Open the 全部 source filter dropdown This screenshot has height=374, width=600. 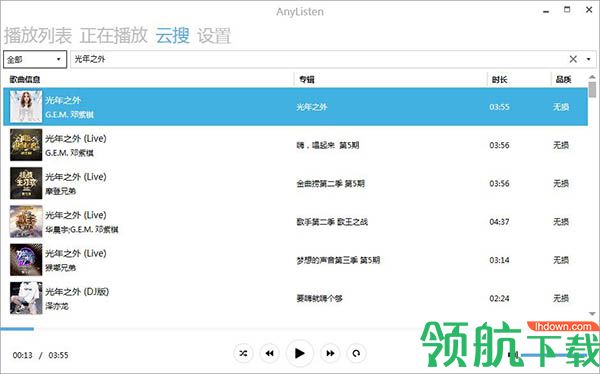pyautogui.click(x=35, y=59)
